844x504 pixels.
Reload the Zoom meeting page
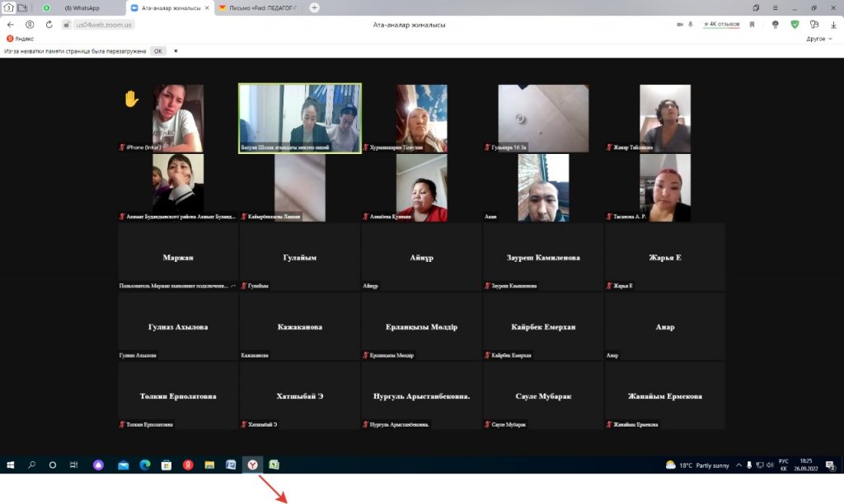[49, 25]
